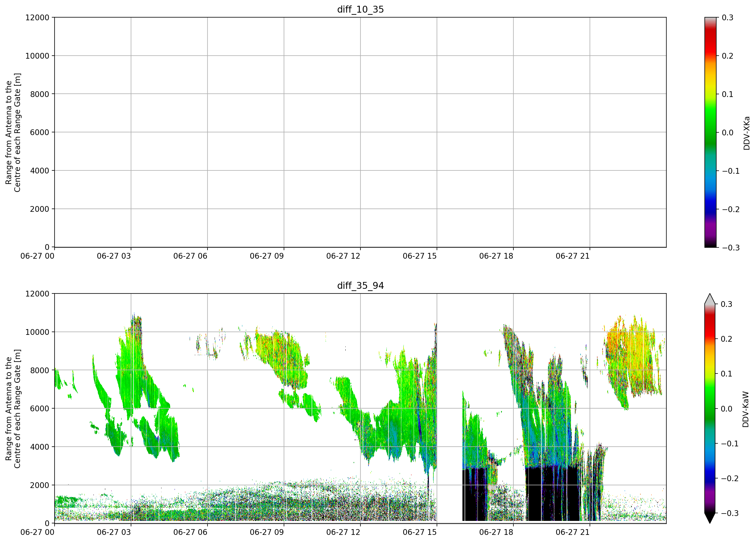The height and width of the screenshot is (542, 756).
Task: Click the 0.3 tick on the DDV-KaW colorbar
Action: 727,304
